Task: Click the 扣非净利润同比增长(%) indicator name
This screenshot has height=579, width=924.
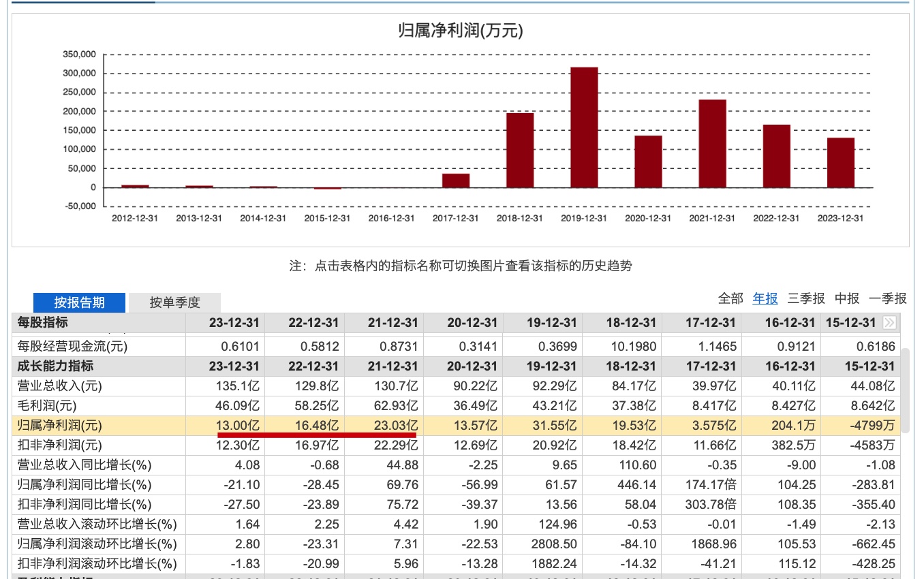Action: (84, 505)
